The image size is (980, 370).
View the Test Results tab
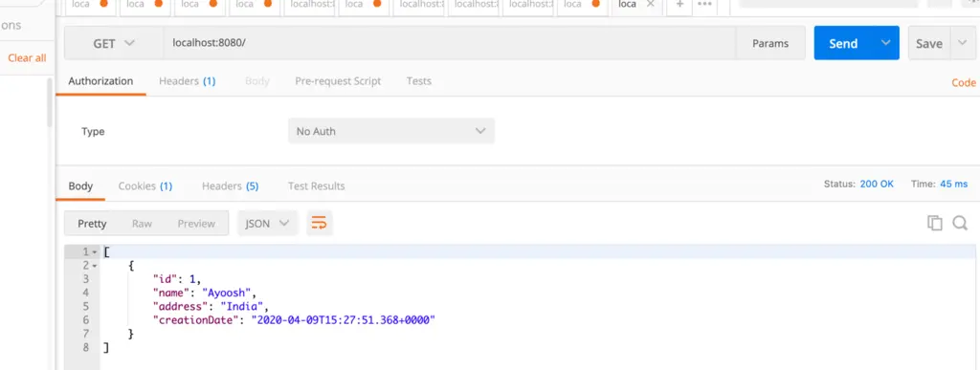pos(316,185)
